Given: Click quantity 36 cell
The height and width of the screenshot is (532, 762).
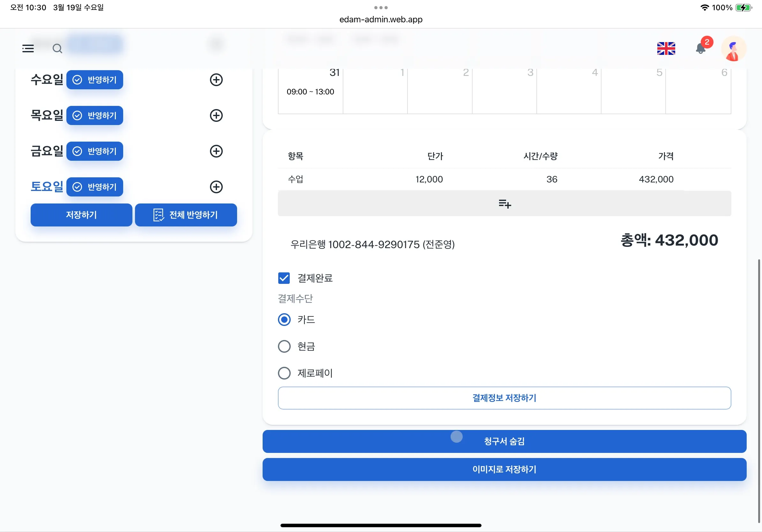Looking at the screenshot, I should [552, 180].
